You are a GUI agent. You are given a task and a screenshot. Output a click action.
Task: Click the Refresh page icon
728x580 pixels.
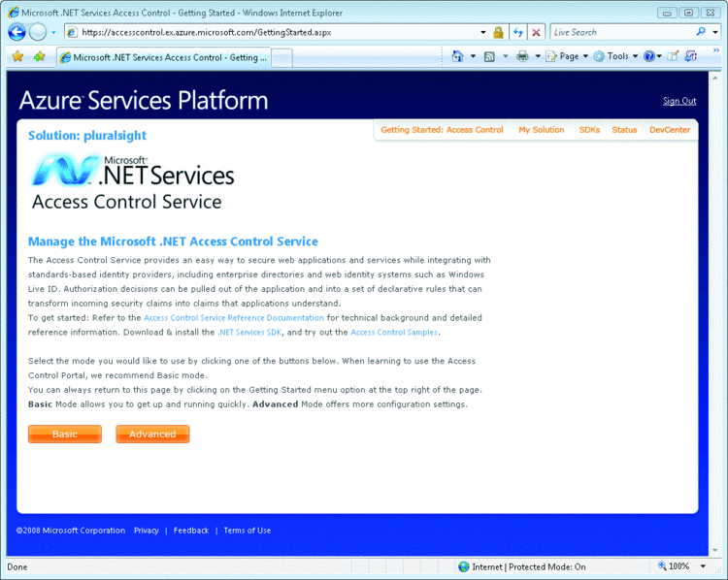[518, 32]
